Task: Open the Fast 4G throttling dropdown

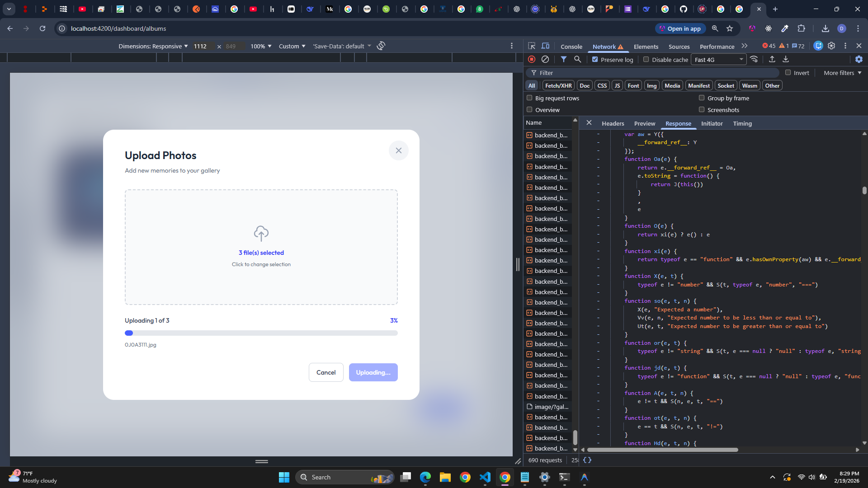Action: point(718,60)
